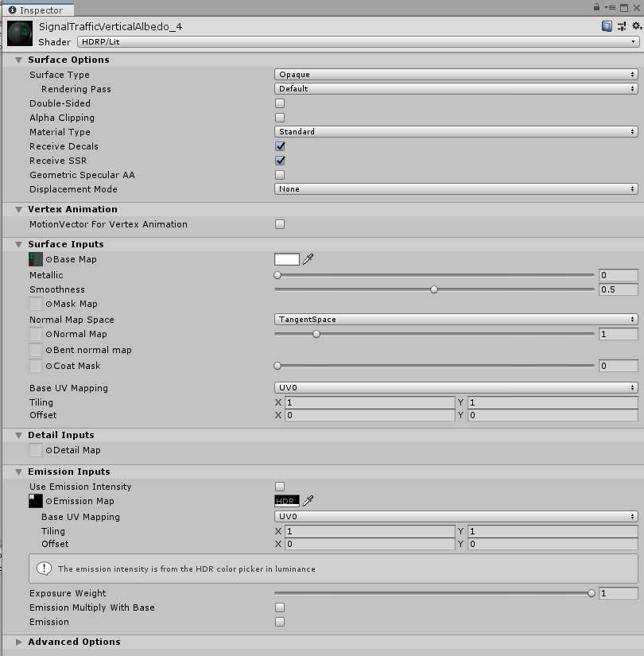Click the Metallic value field

618,275
